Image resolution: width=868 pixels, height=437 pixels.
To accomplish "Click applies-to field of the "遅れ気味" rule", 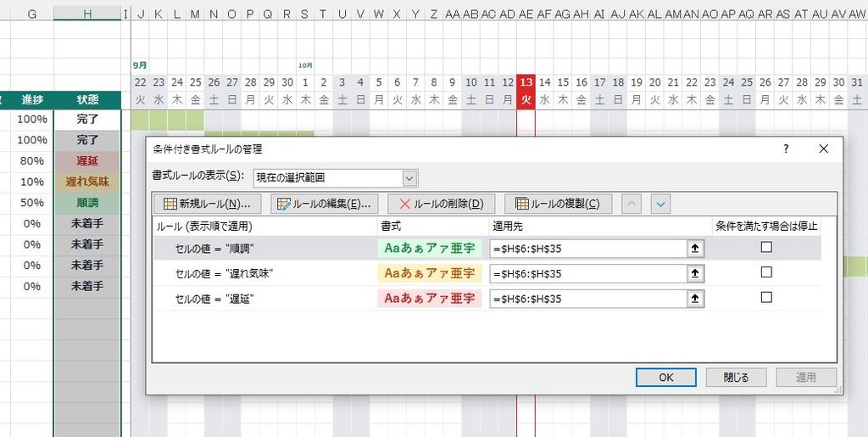I will pyautogui.click(x=588, y=273).
